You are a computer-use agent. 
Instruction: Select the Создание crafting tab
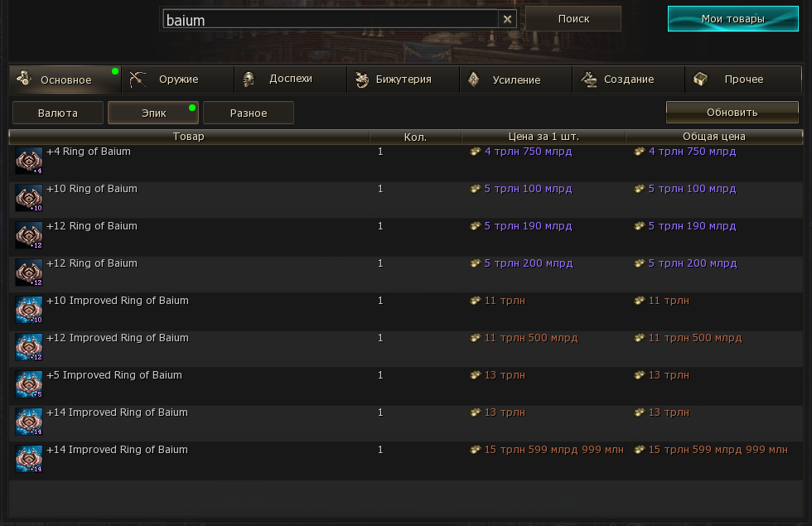click(629, 80)
